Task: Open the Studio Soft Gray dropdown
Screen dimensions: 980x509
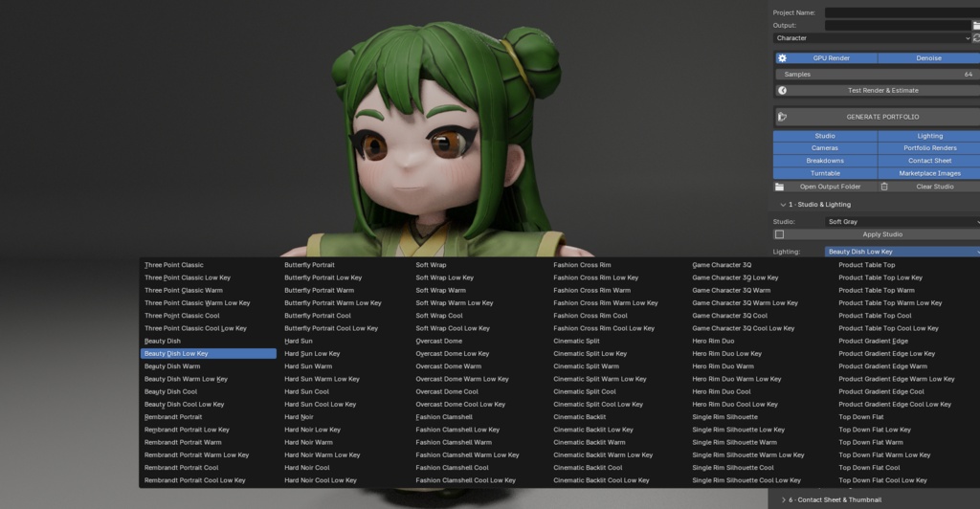Action: pos(902,222)
